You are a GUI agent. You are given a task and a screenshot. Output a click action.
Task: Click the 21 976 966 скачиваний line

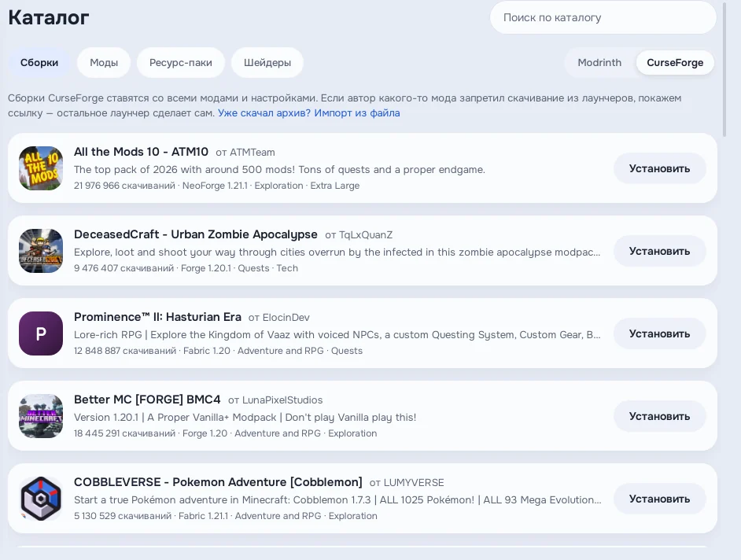pos(216,186)
